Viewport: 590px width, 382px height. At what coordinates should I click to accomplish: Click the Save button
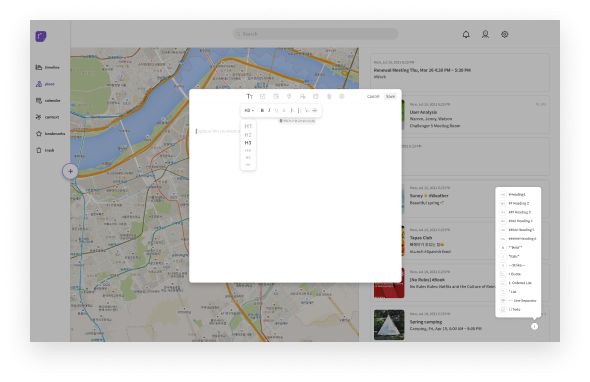(x=391, y=96)
